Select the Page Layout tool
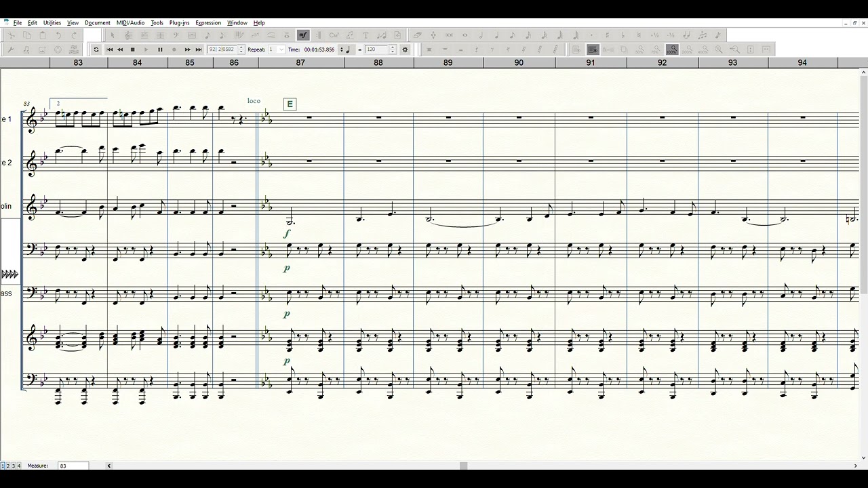This screenshot has width=868, height=488. 397,35
